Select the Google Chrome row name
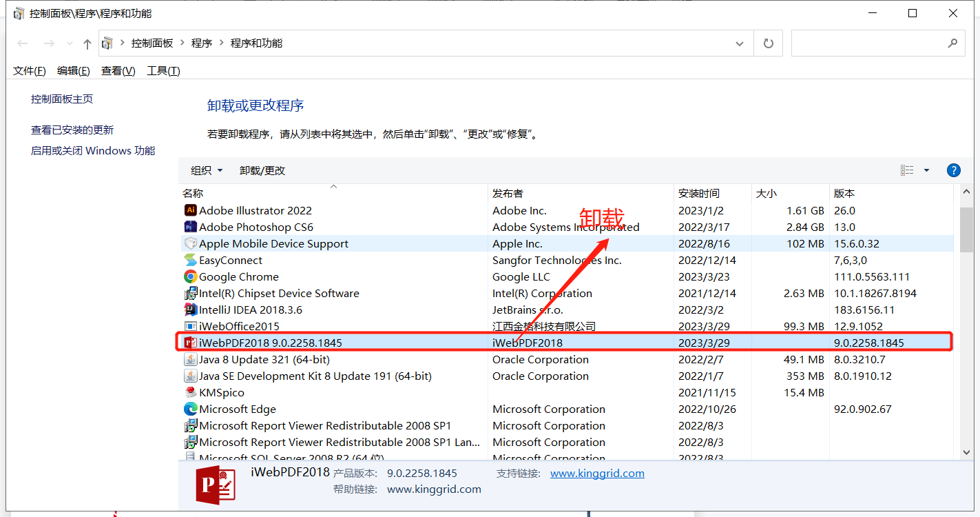 pos(239,276)
